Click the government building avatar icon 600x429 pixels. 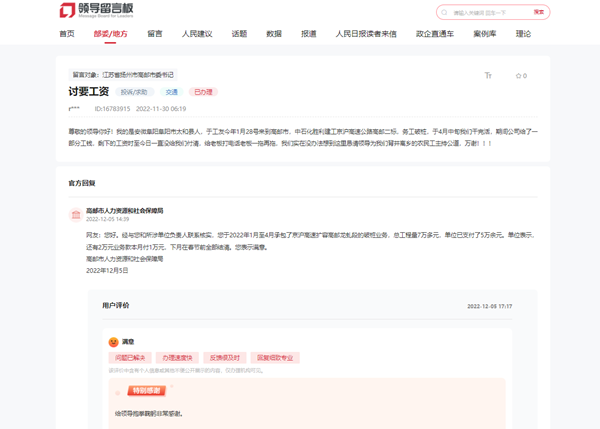pos(76,215)
